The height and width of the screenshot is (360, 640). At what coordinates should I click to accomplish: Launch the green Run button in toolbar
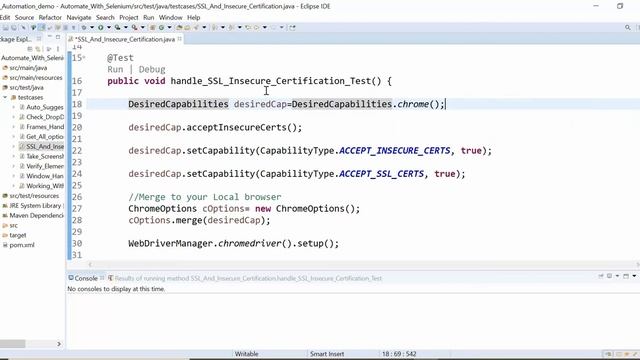point(100,27)
